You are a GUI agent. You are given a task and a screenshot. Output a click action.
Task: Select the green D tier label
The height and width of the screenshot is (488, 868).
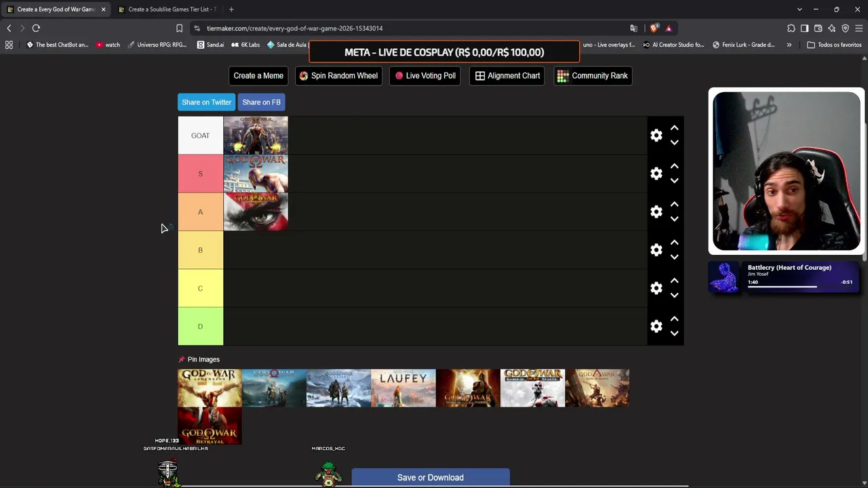(x=200, y=327)
